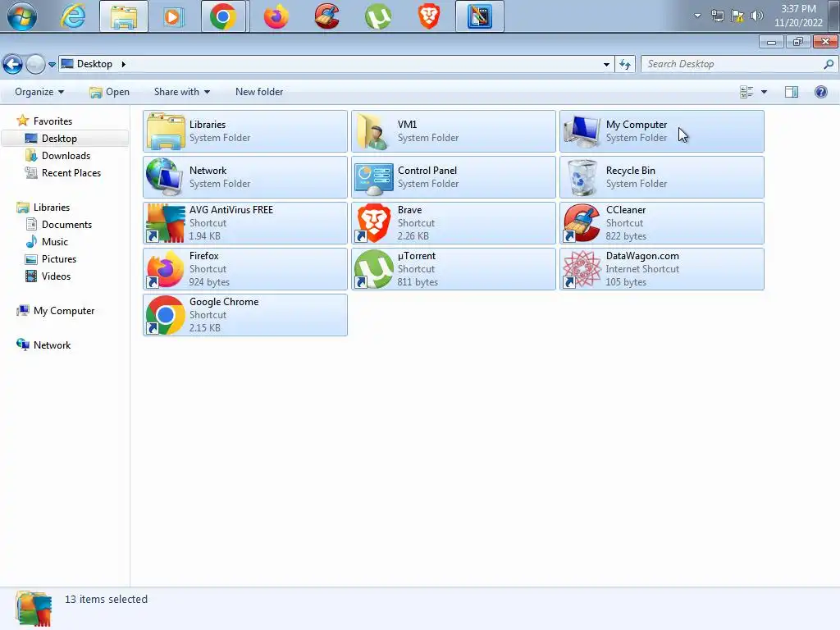Select the Recycle Bin icon

[582, 177]
